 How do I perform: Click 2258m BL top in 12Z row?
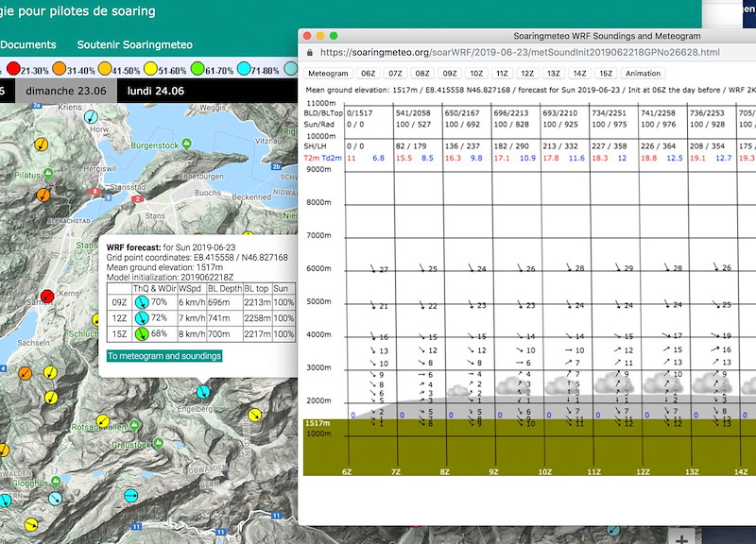pyautogui.click(x=257, y=318)
